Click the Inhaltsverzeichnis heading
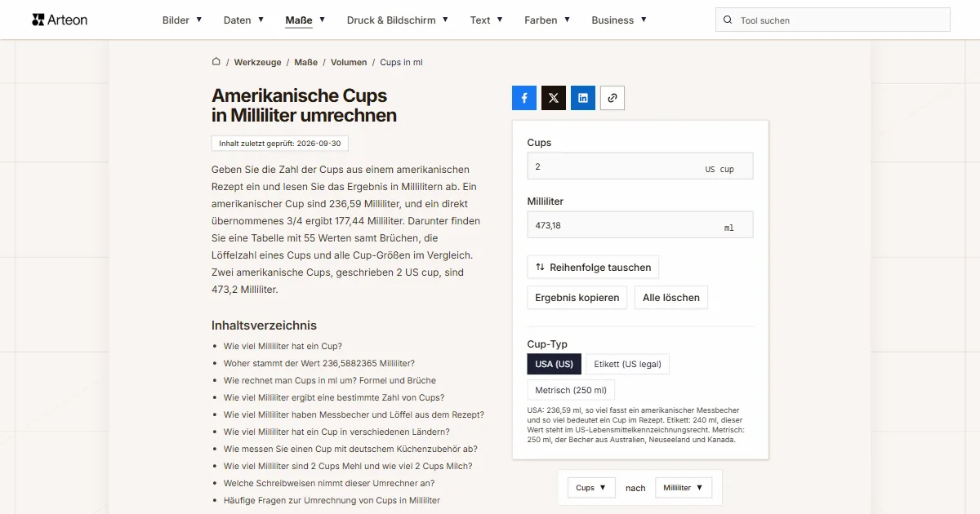 point(264,326)
